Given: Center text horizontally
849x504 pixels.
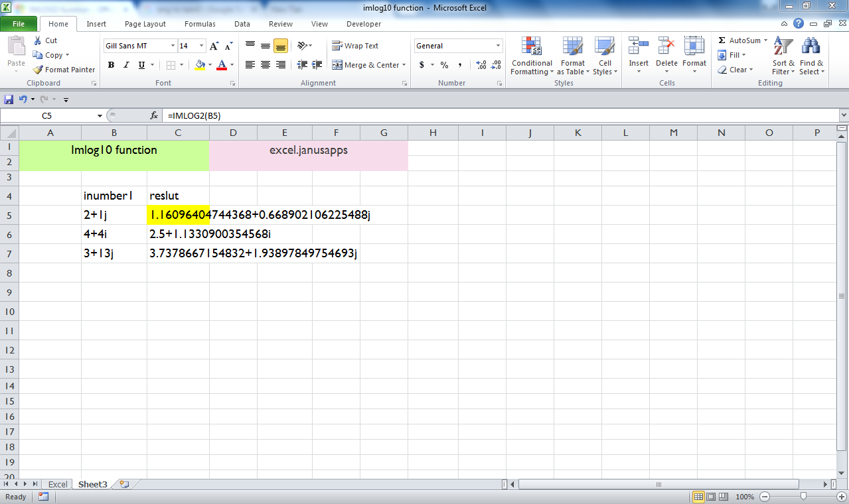Looking at the screenshot, I should (266, 65).
